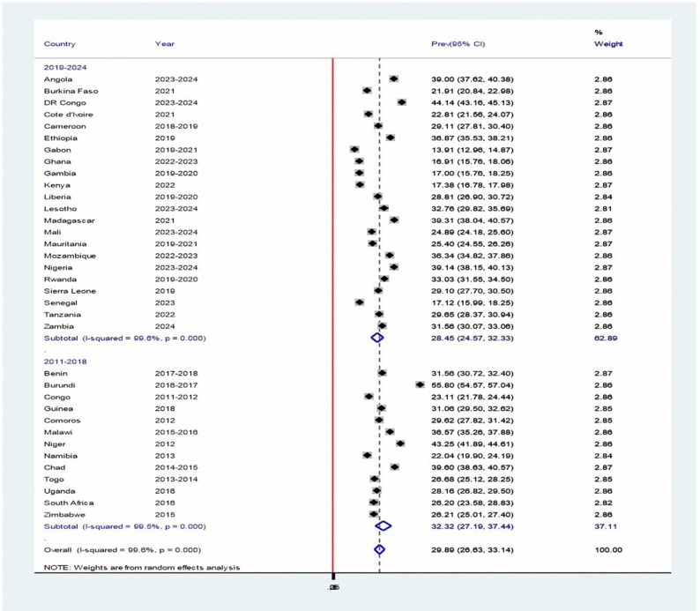Click the Guinea country label
The width and height of the screenshot is (700, 611).
58,409
